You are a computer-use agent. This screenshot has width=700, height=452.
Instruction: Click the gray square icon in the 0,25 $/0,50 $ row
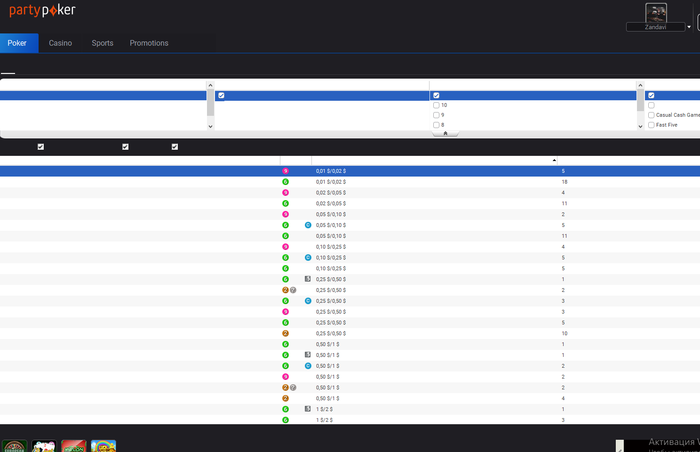[x=308, y=279]
